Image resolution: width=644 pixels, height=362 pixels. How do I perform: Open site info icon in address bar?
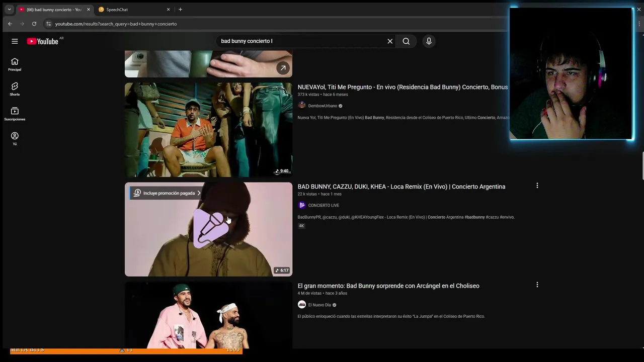click(x=48, y=24)
